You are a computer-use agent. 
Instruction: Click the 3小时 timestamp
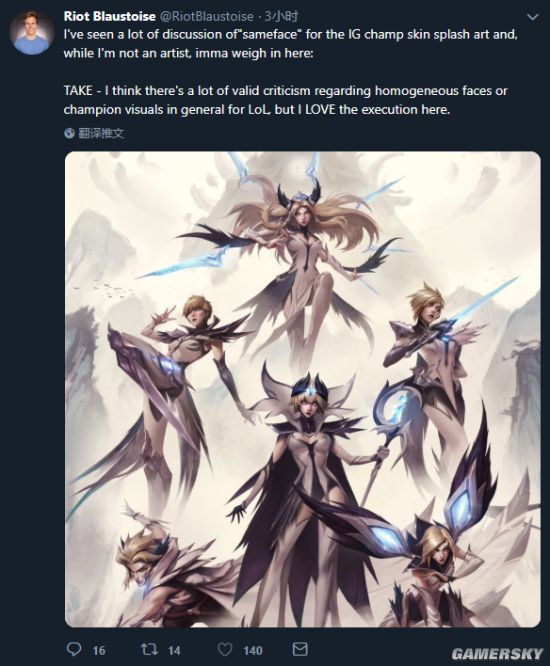point(281,16)
